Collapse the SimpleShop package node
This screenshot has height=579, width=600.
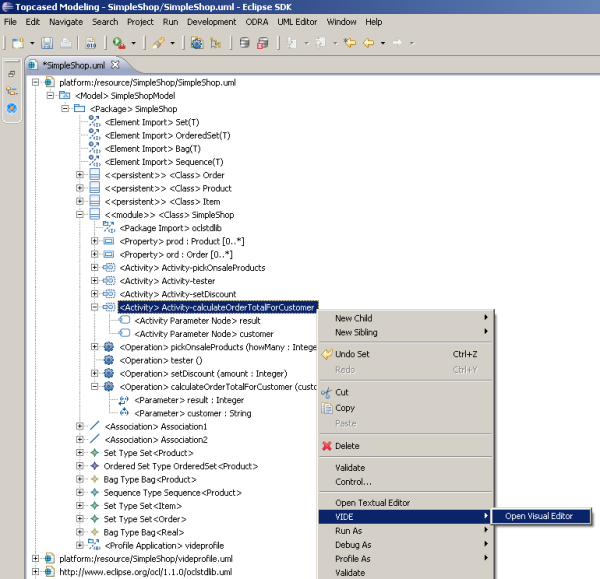tap(65, 109)
